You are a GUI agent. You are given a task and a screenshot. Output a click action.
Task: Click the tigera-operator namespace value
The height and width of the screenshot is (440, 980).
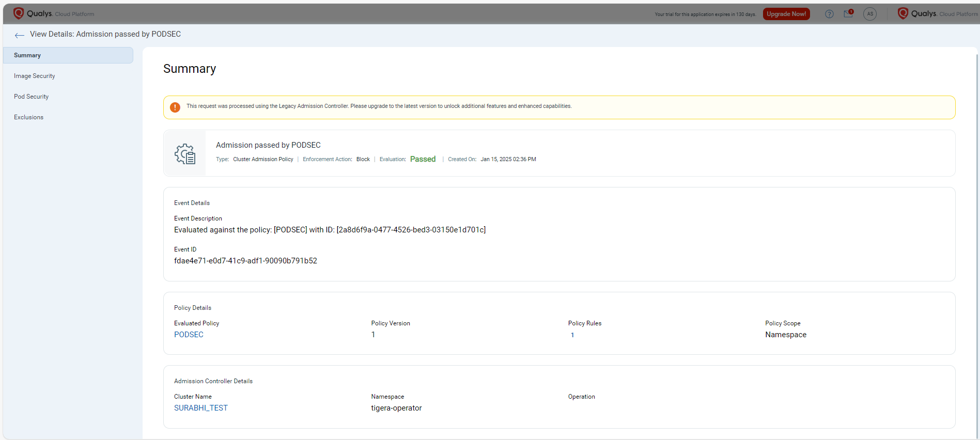[396, 408]
